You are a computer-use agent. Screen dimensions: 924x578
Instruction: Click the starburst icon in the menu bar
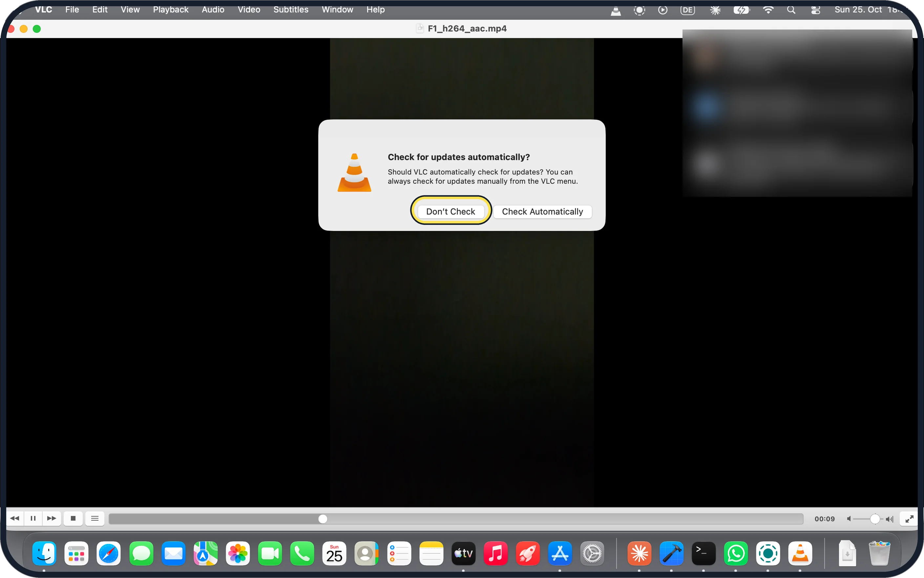715,10
